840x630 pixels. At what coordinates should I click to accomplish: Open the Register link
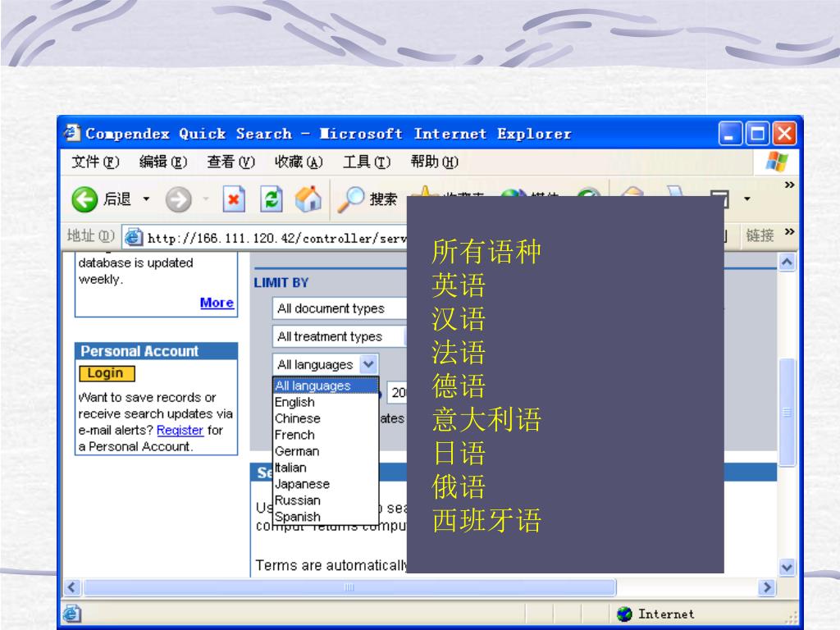pos(180,430)
